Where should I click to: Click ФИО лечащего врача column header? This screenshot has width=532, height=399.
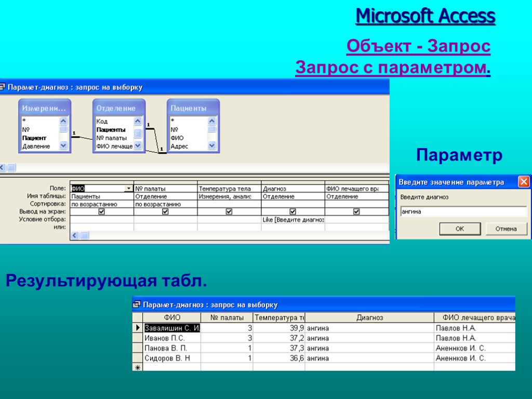[475, 317]
